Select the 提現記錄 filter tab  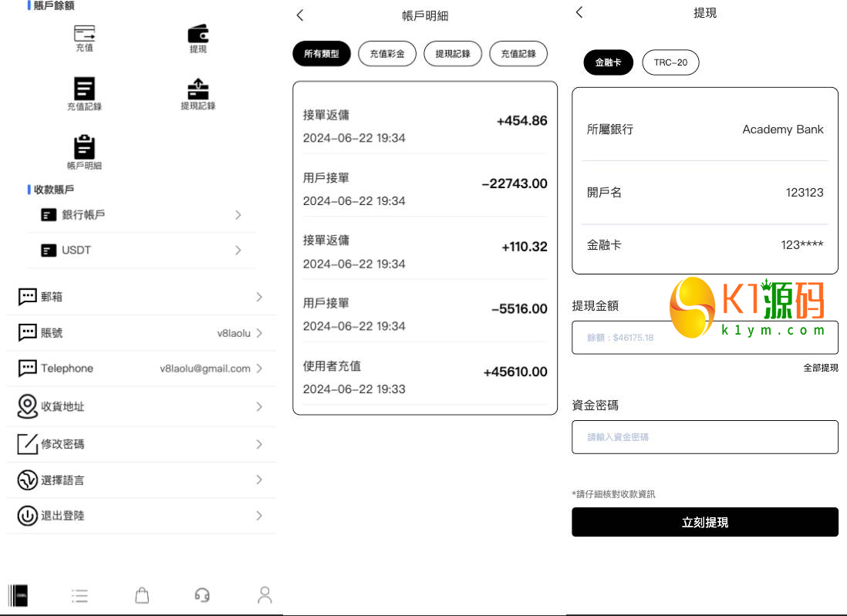pyautogui.click(x=453, y=53)
